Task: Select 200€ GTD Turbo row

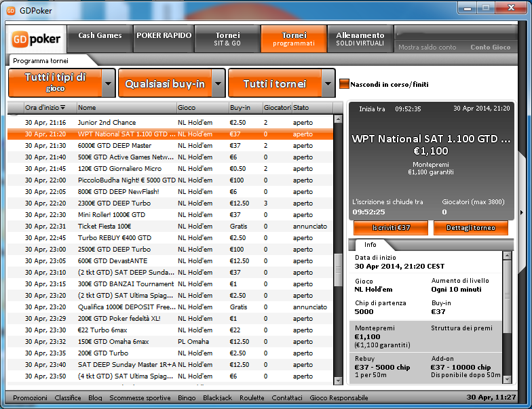Action: coord(170,353)
